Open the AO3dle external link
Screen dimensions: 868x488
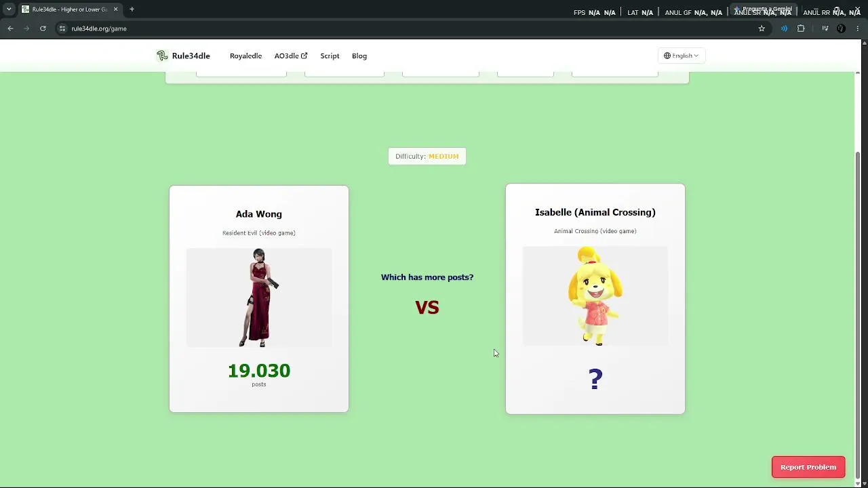[x=291, y=56]
